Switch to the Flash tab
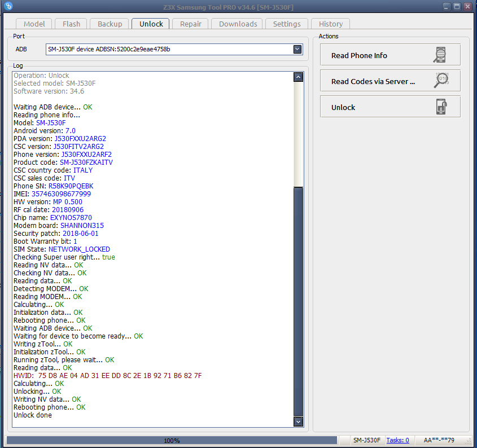Image resolution: width=477 pixels, height=448 pixels. tap(71, 24)
